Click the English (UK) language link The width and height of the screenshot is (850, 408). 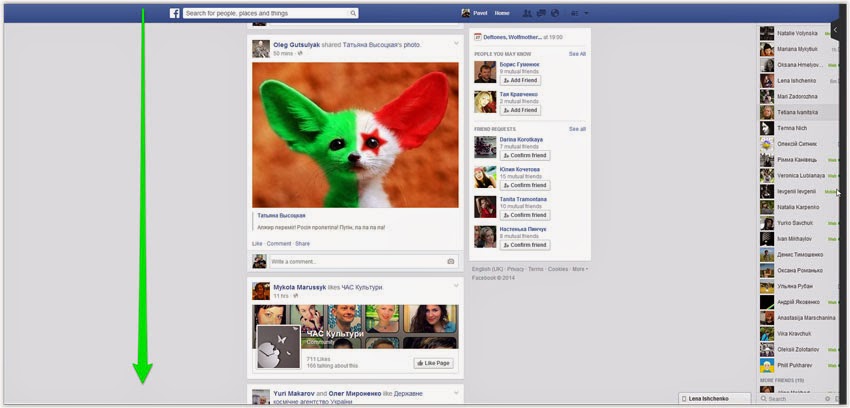pos(488,269)
